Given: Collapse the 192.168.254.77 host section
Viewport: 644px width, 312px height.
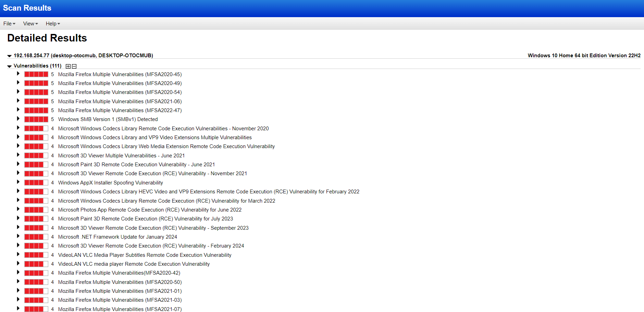Looking at the screenshot, I should pyautogui.click(x=10, y=56).
